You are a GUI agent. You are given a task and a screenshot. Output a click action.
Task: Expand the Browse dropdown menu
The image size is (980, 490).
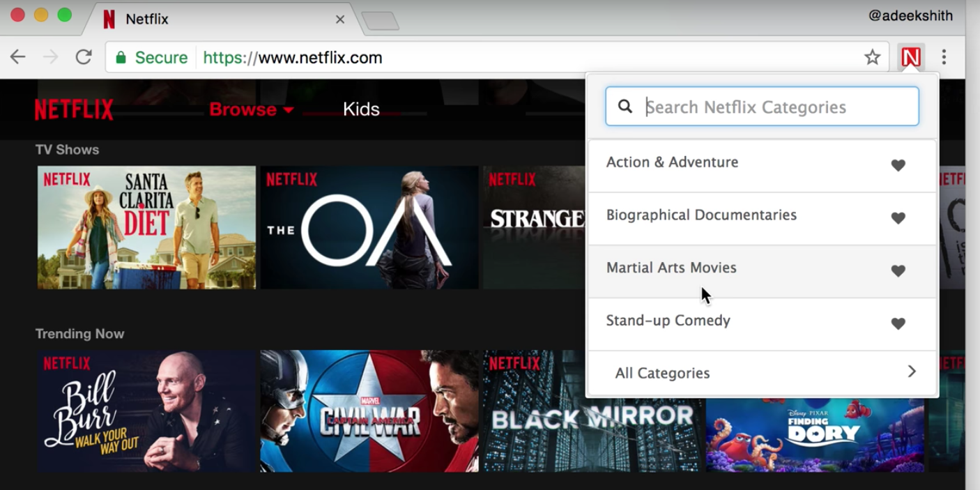pyautogui.click(x=252, y=109)
